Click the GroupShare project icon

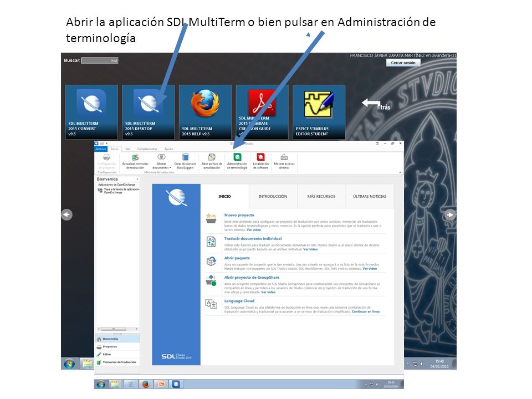click(211, 280)
